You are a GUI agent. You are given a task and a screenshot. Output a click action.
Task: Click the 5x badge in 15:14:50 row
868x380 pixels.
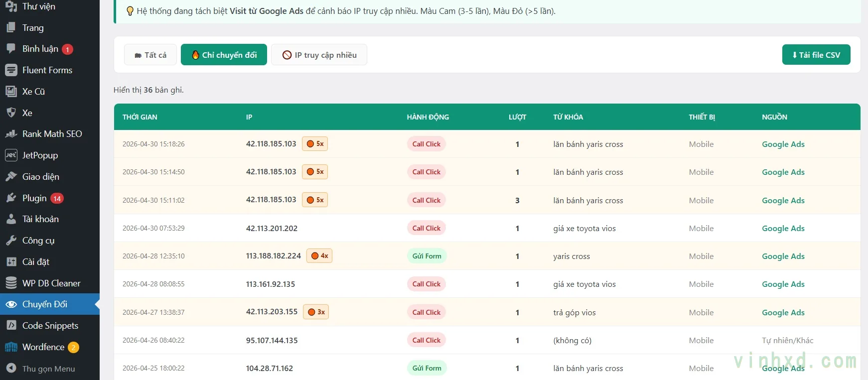click(315, 172)
